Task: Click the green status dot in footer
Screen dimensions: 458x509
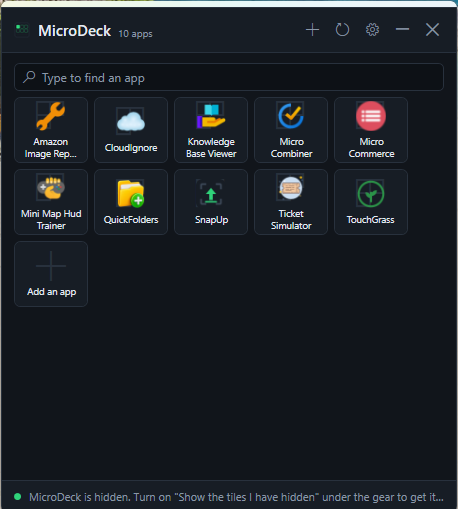Action: [18, 497]
